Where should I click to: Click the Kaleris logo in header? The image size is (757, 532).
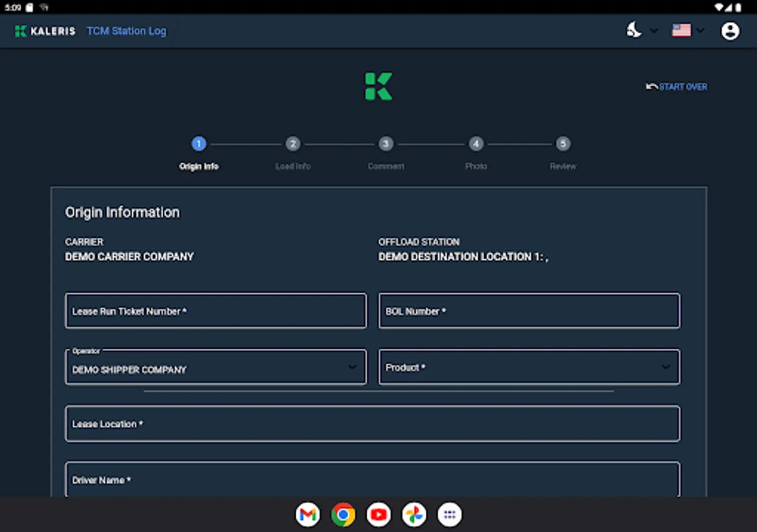click(x=46, y=31)
